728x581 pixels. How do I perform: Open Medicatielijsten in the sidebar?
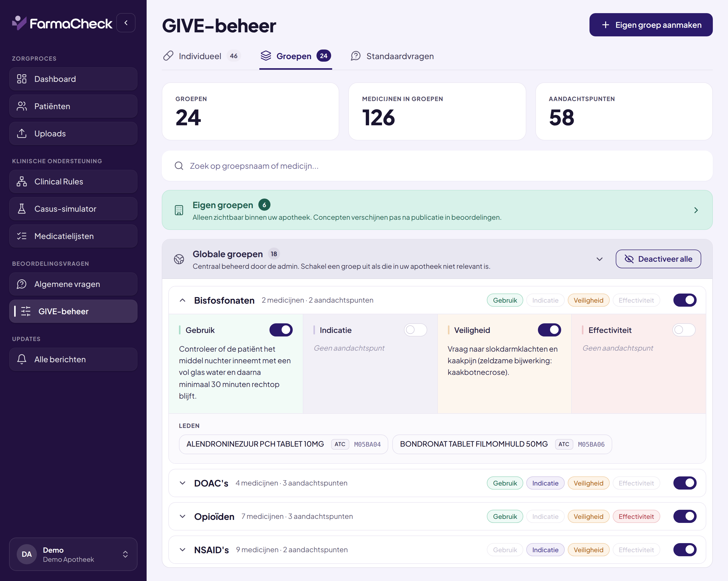pos(73,236)
